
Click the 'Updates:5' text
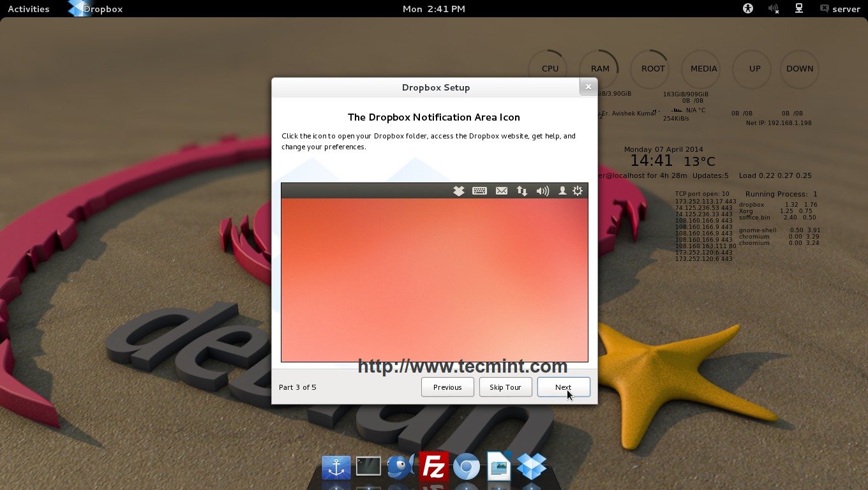pyautogui.click(x=710, y=175)
